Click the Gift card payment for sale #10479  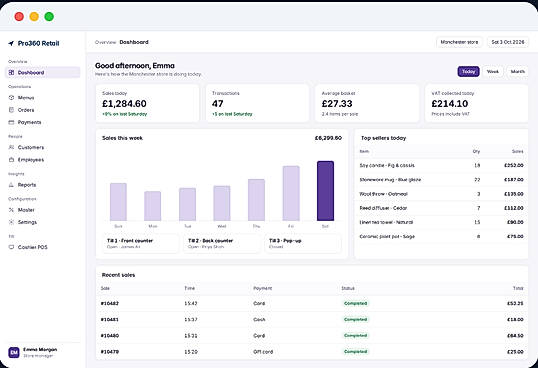coord(263,352)
